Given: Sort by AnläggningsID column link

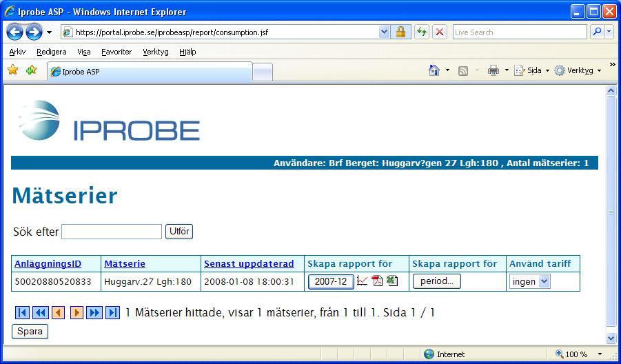Looking at the screenshot, I should point(48,264).
